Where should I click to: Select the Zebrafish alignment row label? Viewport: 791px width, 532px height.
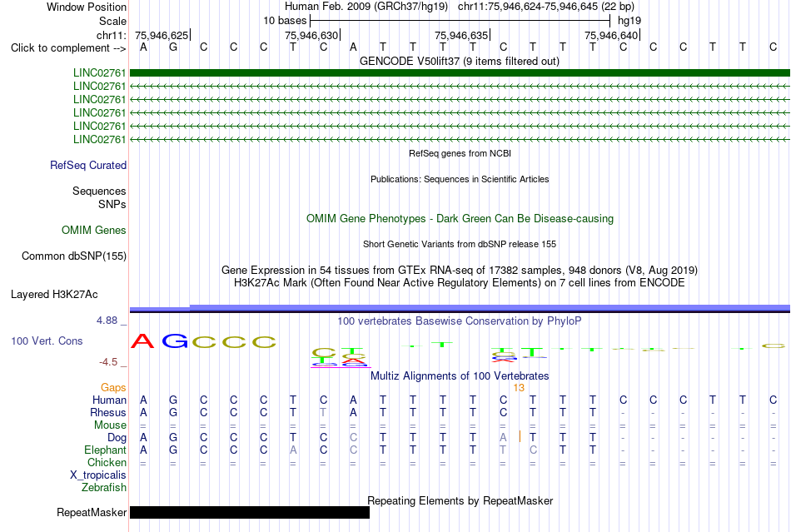(104, 488)
